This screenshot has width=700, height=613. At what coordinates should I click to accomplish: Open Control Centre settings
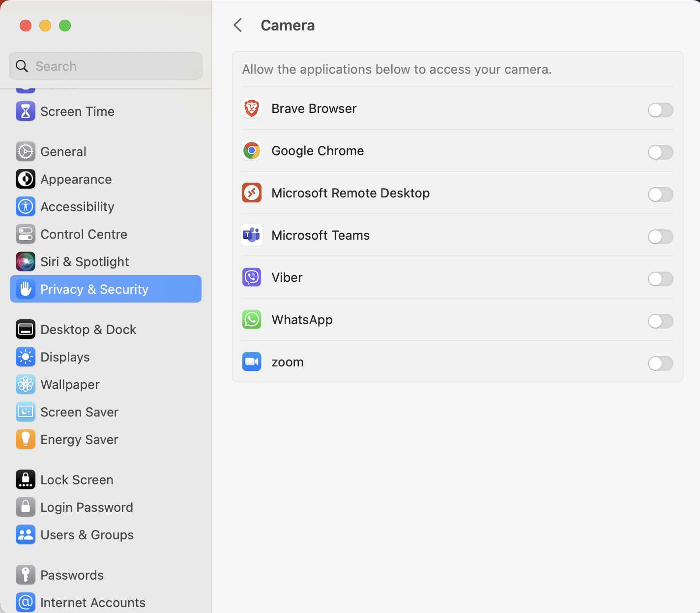tap(84, 234)
